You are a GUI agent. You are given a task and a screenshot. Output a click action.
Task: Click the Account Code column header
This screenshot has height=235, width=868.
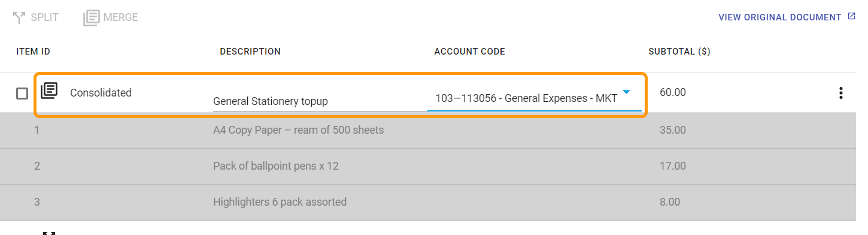[x=470, y=52]
